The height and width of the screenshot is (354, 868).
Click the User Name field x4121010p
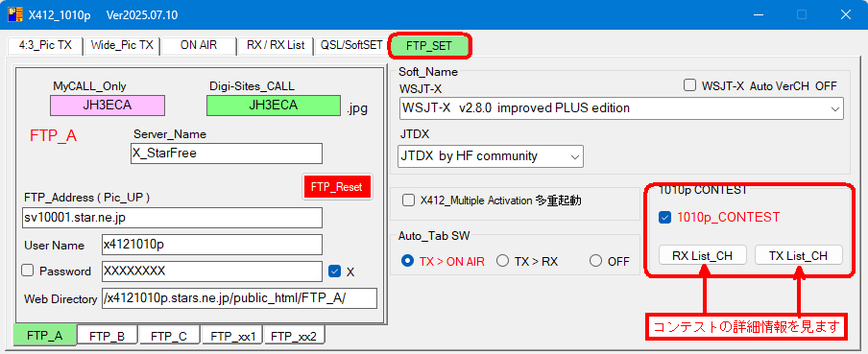click(x=212, y=245)
